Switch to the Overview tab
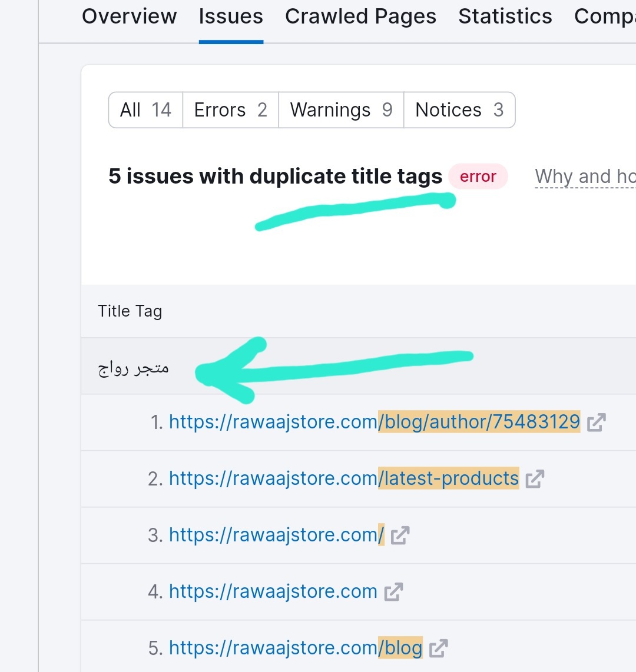Screen dimensions: 636x672 tap(129, 16)
